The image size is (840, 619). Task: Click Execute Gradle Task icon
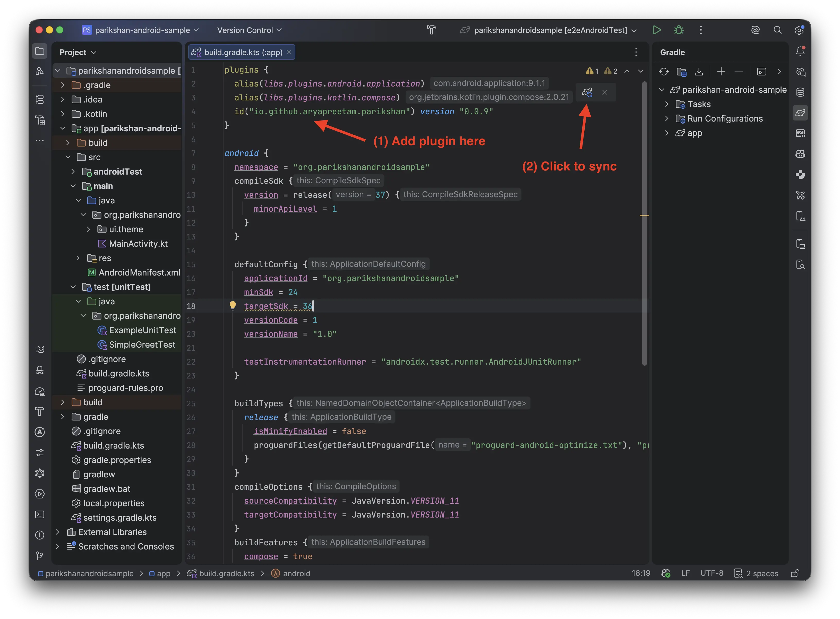pos(761,72)
